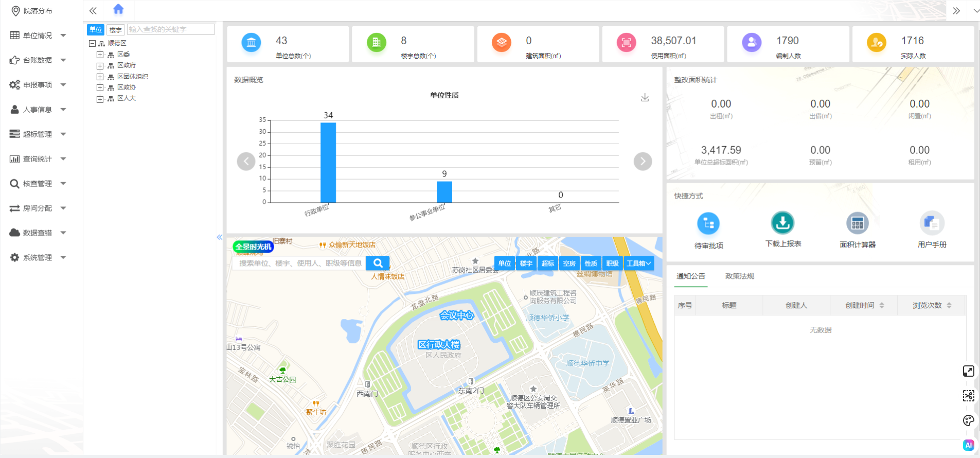
Task: Expand the 台账数据 menu
Action: [38, 60]
